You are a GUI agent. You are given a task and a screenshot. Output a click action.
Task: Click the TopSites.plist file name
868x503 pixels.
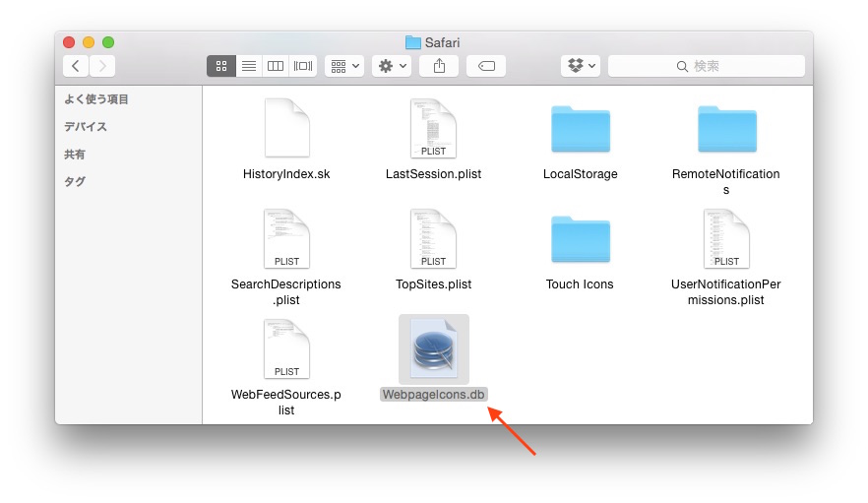click(x=433, y=284)
